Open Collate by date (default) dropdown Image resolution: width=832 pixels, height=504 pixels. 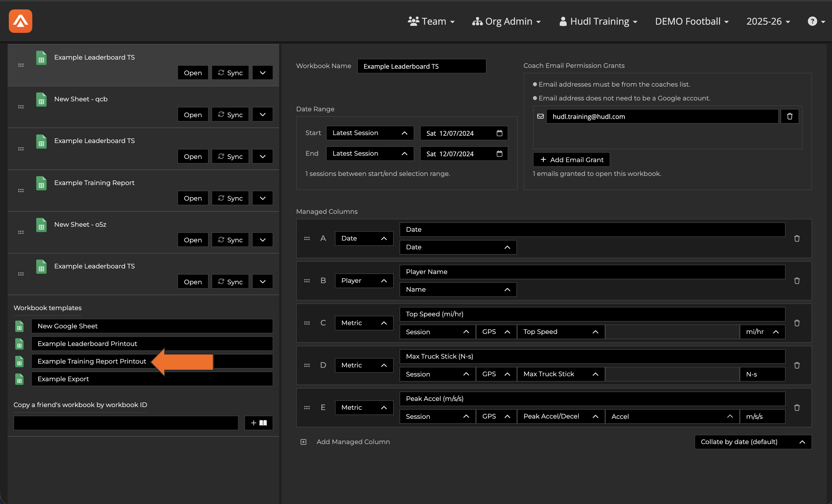coord(753,442)
